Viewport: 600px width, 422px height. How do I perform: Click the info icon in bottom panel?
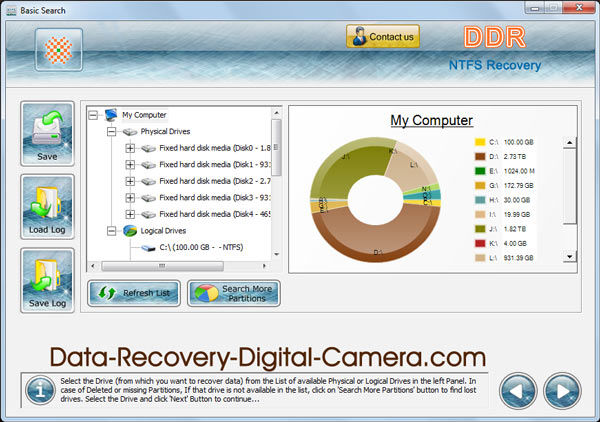(x=40, y=390)
